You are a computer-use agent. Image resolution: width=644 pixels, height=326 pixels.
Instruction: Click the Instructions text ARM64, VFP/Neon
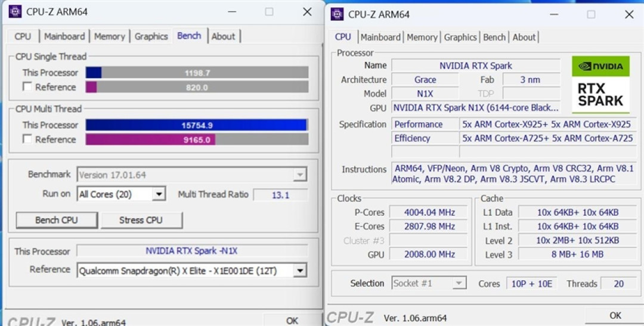point(513,173)
